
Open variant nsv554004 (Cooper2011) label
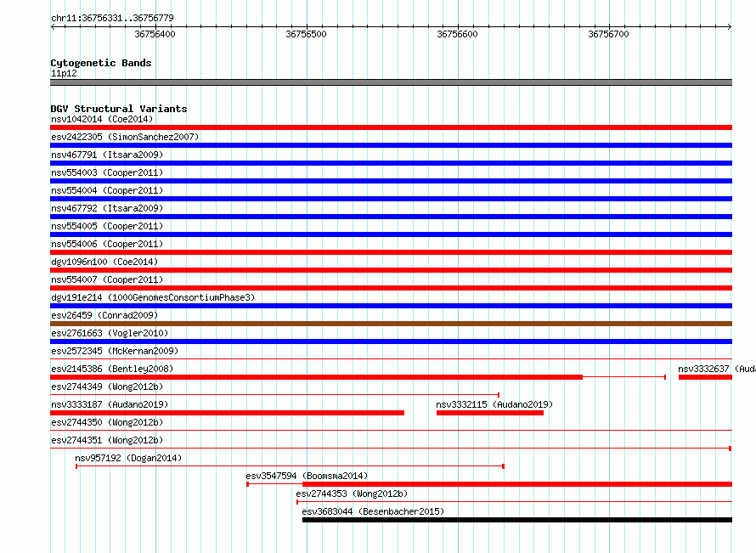(x=107, y=190)
